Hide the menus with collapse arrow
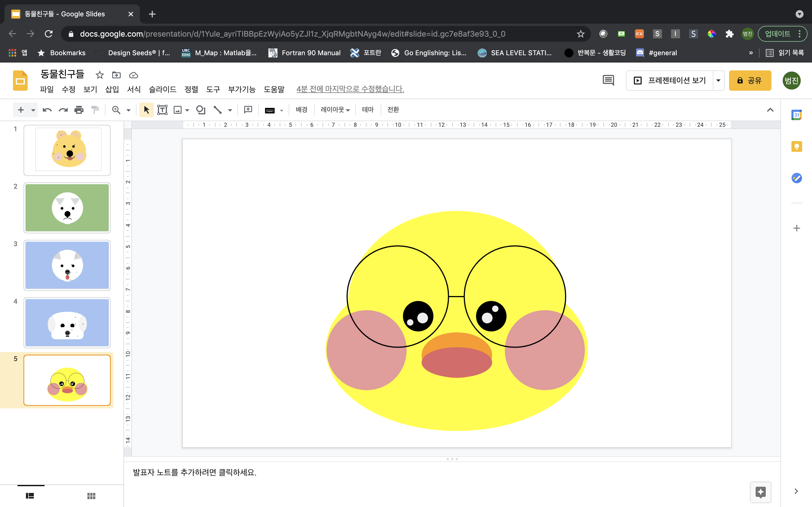Screen dimensions: 812x507 coord(770,110)
